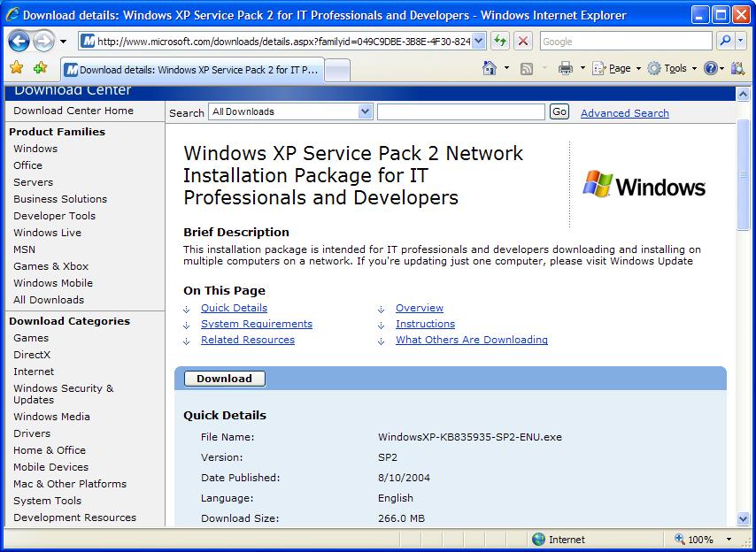Click the Home icon in toolbar
This screenshot has width=756, height=552.
pos(490,68)
